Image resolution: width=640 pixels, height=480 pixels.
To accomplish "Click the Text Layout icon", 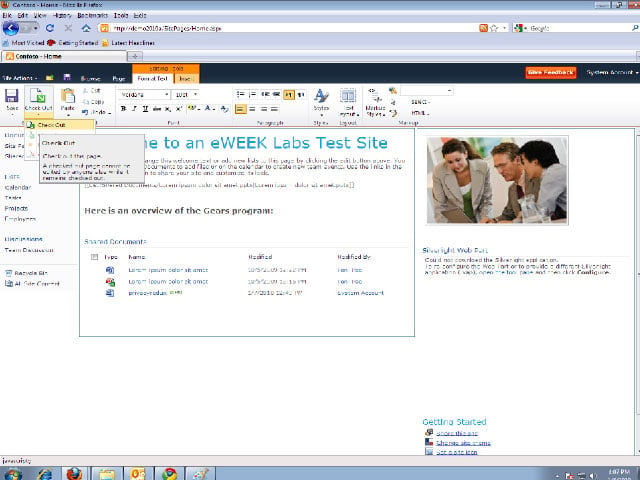I will pos(348,96).
